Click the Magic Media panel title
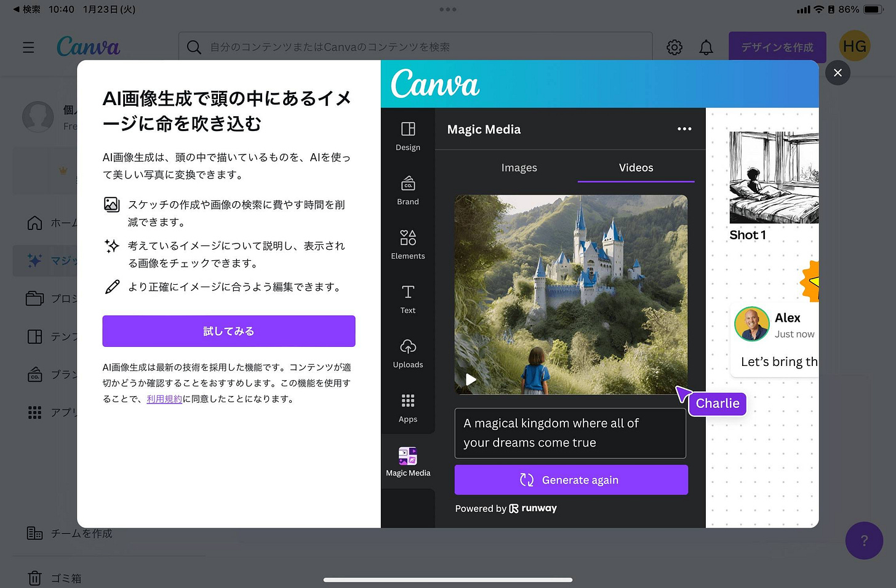The height and width of the screenshot is (588, 896). (x=484, y=129)
